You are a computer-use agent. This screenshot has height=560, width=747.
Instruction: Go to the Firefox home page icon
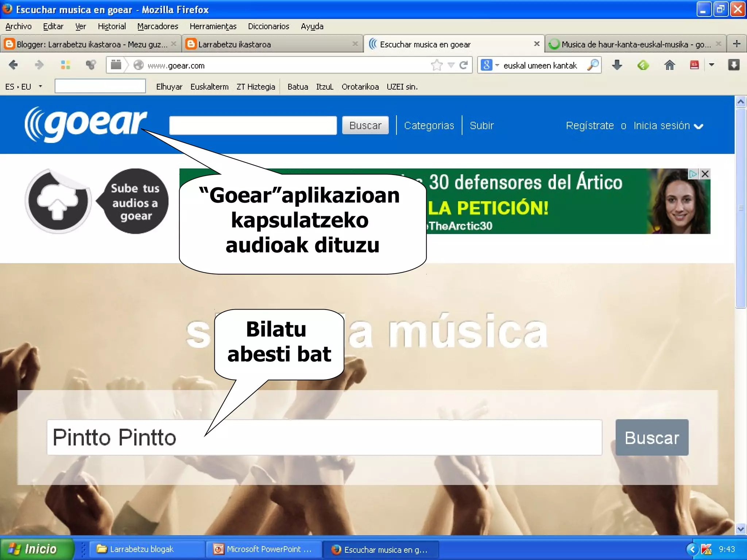pos(669,65)
